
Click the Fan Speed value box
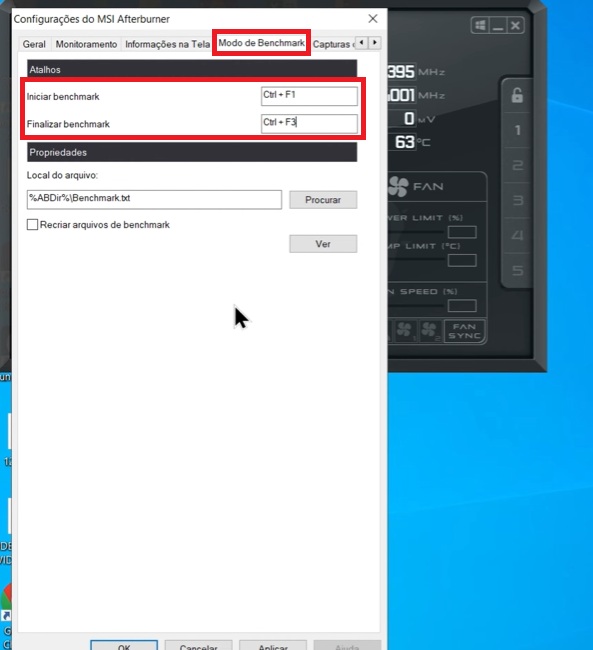(x=462, y=306)
